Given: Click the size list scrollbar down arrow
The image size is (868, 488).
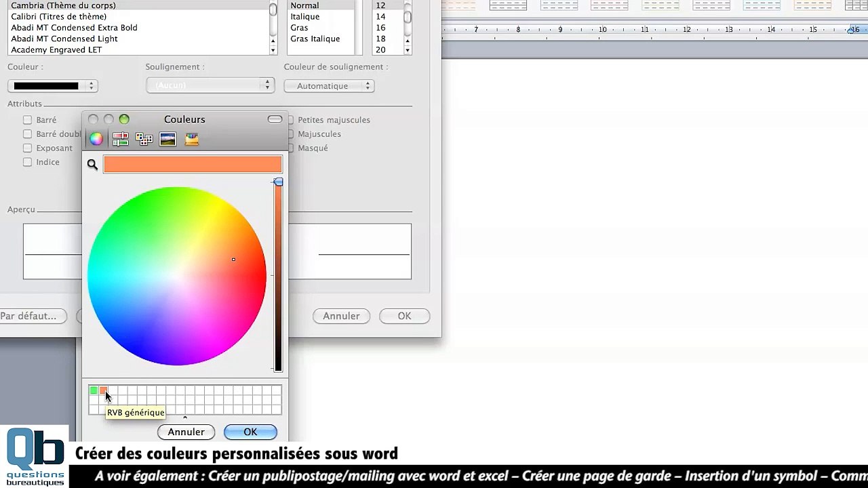Looking at the screenshot, I should pos(408,50).
